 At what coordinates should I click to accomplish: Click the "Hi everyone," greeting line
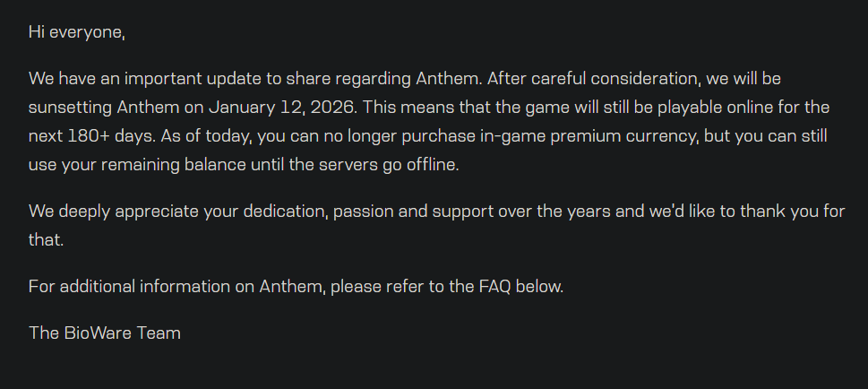click(77, 32)
